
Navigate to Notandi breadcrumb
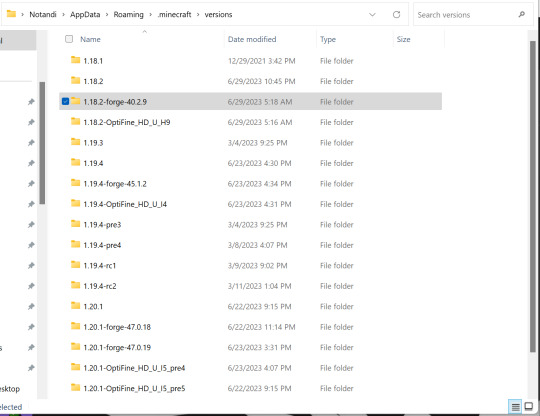tap(43, 14)
